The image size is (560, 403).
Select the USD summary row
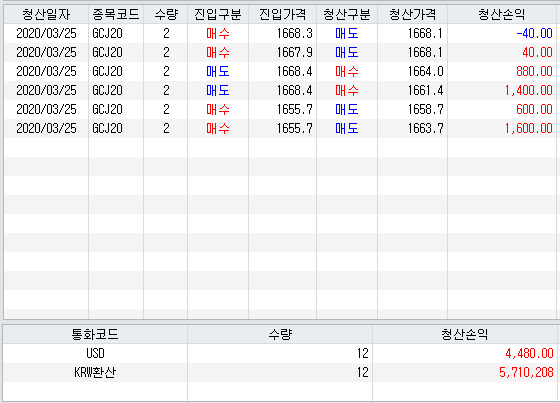click(x=280, y=353)
